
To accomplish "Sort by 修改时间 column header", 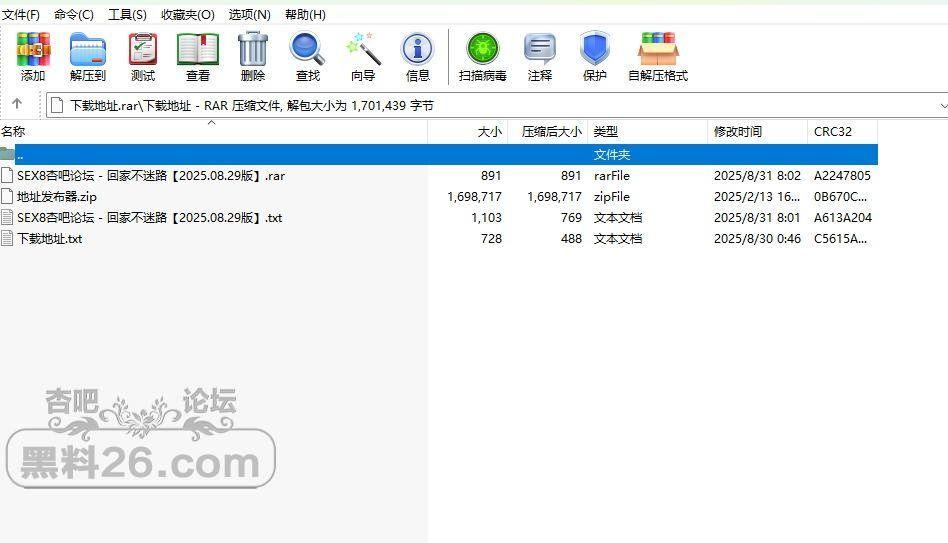I will pyautogui.click(x=738, y=131).
